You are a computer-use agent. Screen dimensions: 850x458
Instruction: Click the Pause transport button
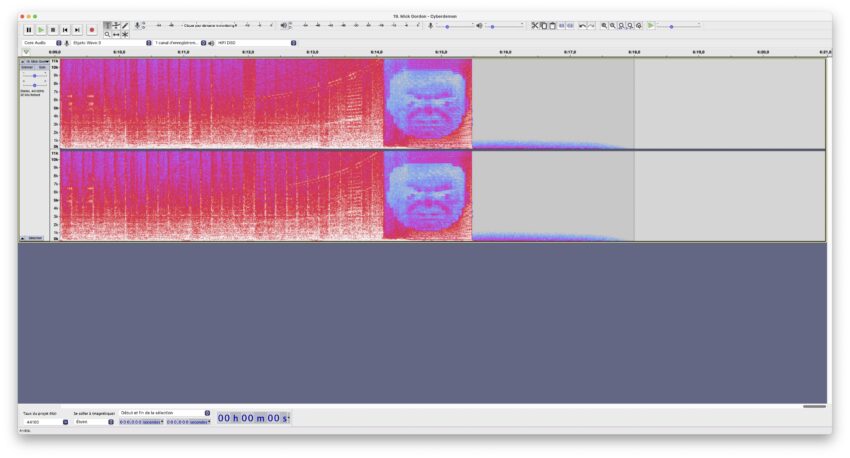click(29, 30)
